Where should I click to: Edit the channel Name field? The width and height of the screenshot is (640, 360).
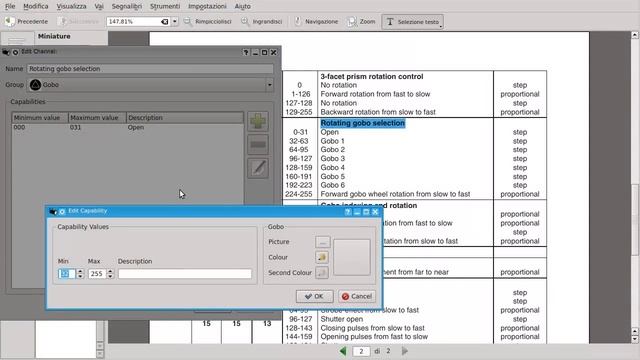click(x=150, y=69)
